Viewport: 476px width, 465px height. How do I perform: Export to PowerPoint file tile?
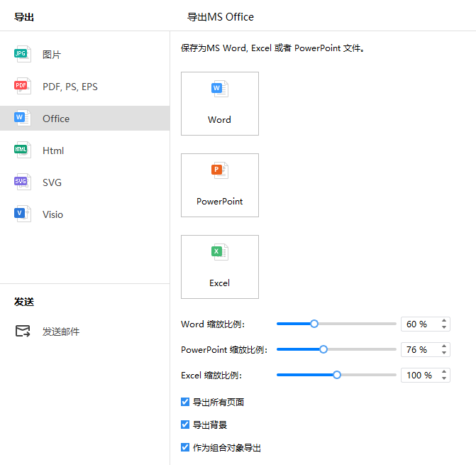pyautogui.click(x=220, y=185)
